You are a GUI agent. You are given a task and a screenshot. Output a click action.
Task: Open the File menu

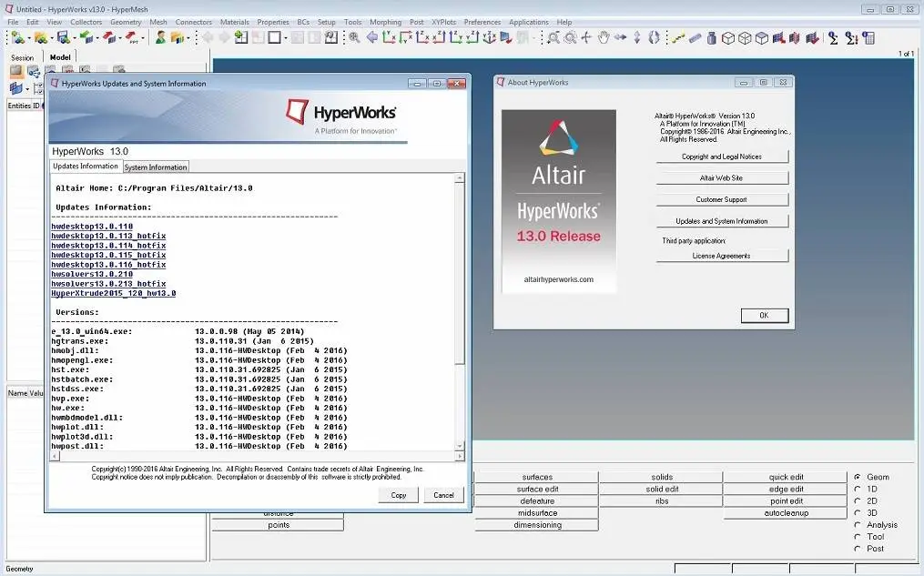(13, 22)
